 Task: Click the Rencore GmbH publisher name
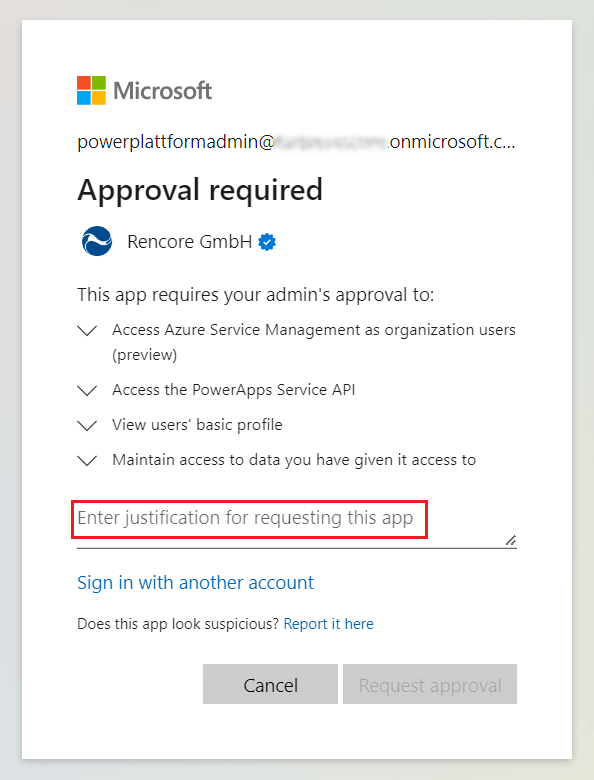[190, 242]
